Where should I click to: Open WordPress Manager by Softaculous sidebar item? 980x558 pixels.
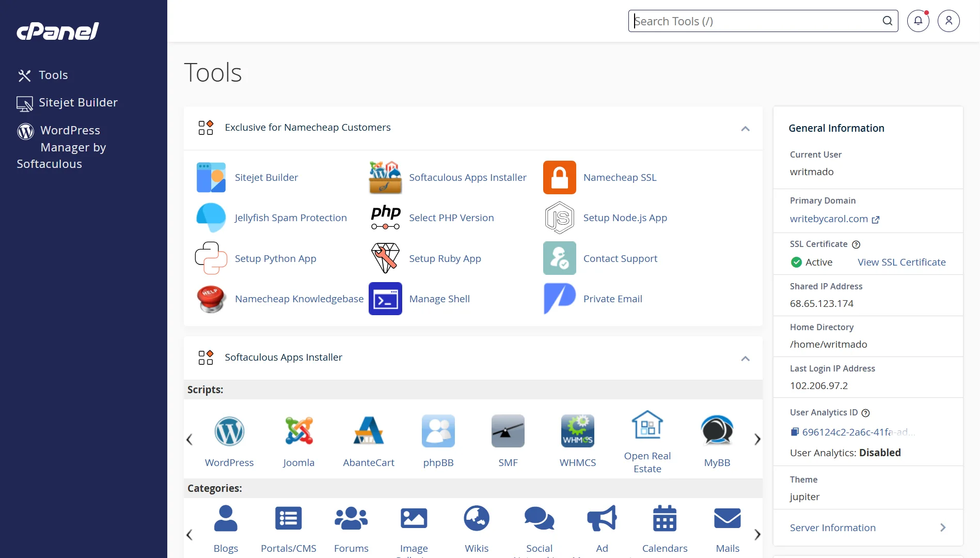pos(61,147)
